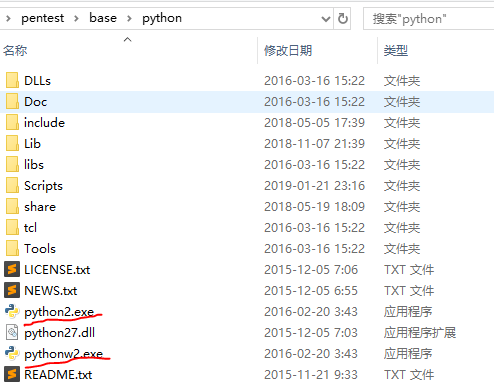The image size is (494, 385).
Task: Click the date 2015-12-05 7:03
Action: tap(311, 333)
